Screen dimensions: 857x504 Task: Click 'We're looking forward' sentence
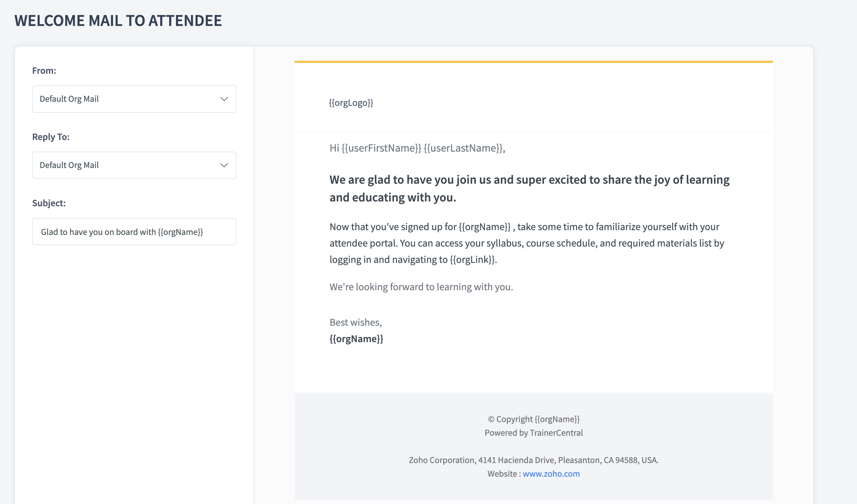click(x=421, y=287)
